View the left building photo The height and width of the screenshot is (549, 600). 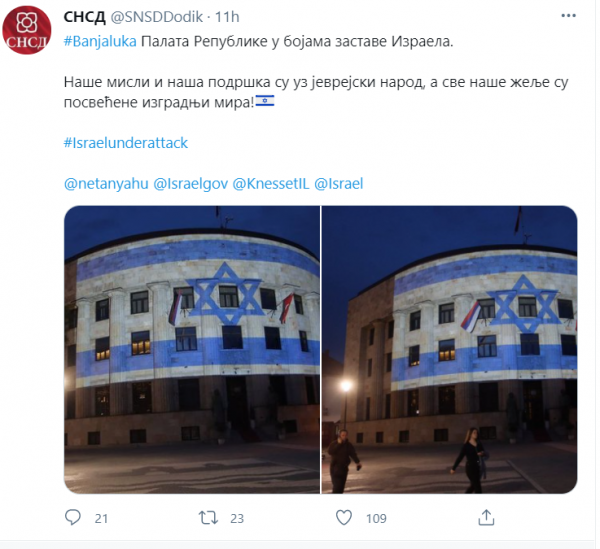tap(192, 349)
